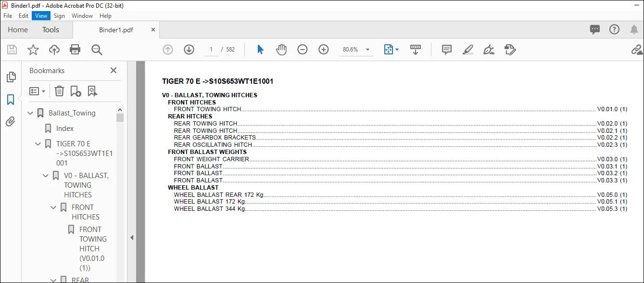Open the Sign menu
Screen dimensions: 644x283
[59, 15]
